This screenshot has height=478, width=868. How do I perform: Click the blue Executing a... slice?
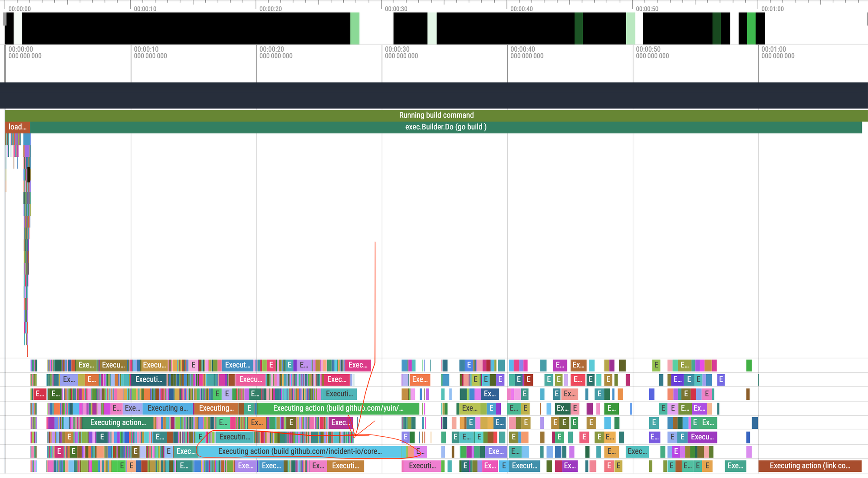click(168, 409)
